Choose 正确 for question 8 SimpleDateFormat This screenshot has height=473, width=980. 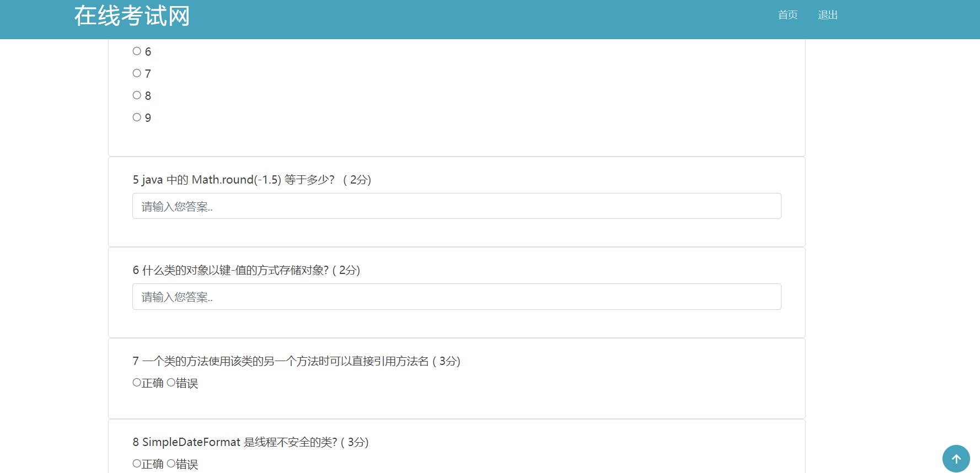[x=137, y=464]
